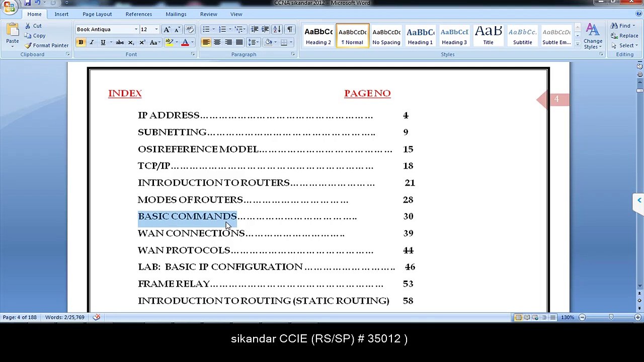Switch to the Page Layout tab
The image size is (644, 362).
(97, 14)
